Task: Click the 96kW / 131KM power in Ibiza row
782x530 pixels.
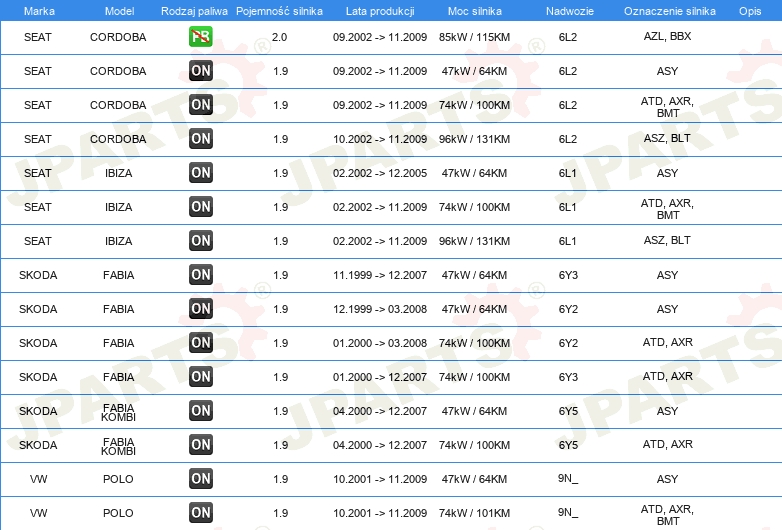Action: pyautogui.click(x=474, y=241)
